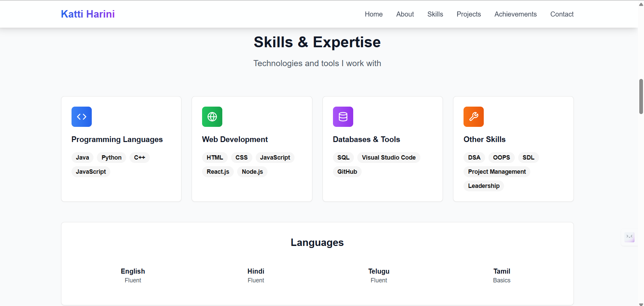Image resolution: width=644 pixels, height=306 pixels.
Task: Open the floating widget icon near the scrollbar
Action: [x=629, y=237]
